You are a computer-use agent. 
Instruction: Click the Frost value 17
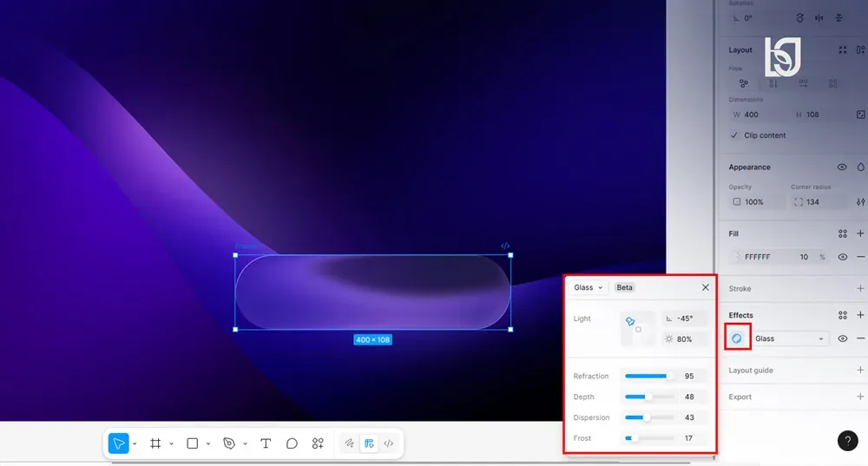[x=688, y=437]
